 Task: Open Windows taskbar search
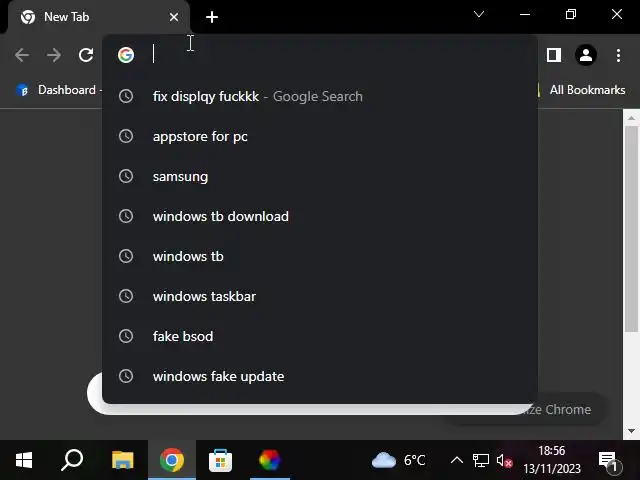pos(72,460)
